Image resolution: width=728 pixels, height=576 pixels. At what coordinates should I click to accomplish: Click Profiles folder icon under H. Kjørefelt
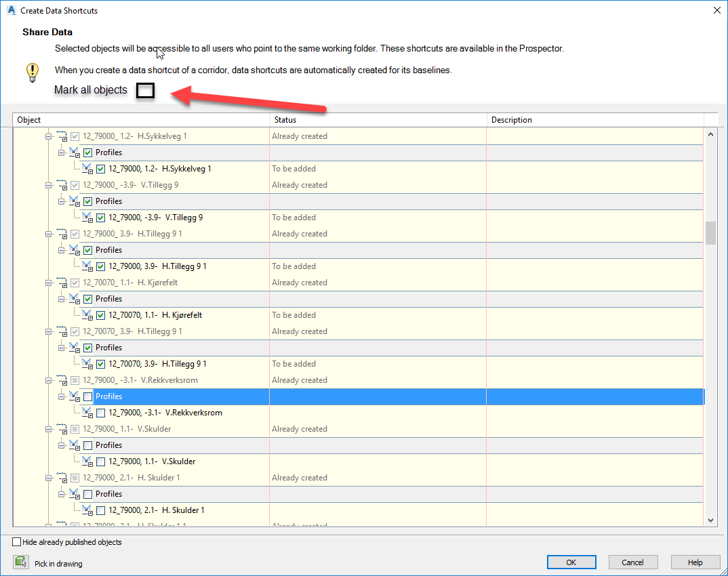pos(75,298)
